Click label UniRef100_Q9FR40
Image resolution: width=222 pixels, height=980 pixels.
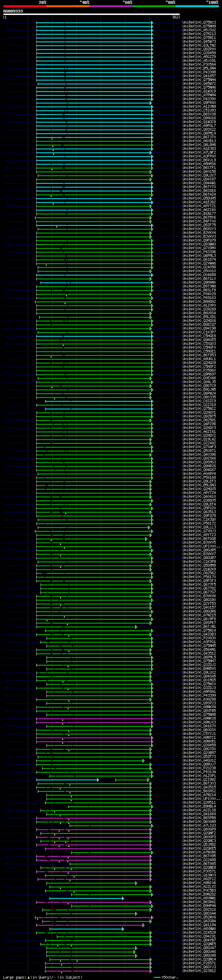coord(199,103)
